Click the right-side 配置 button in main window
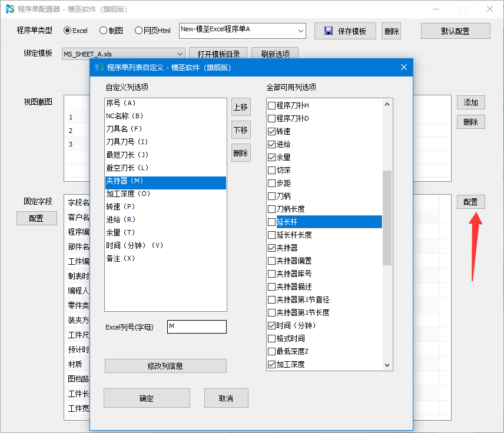This screenshot has width=504, height=433. click(x=470, y=202)
